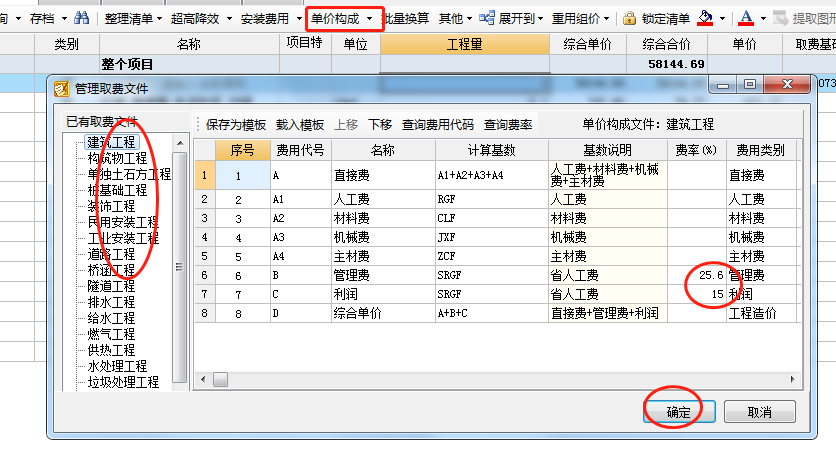Image resolution: width=836 pixels, height=456 pixels.
Task: Select 民用安装工程 tree item
Action: 123,222
